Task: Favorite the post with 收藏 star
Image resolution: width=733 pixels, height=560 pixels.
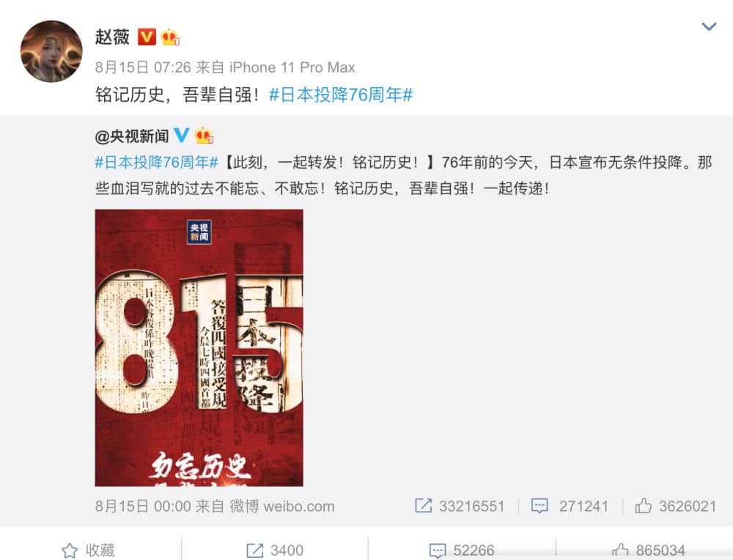Action: (x=89, y=550)
